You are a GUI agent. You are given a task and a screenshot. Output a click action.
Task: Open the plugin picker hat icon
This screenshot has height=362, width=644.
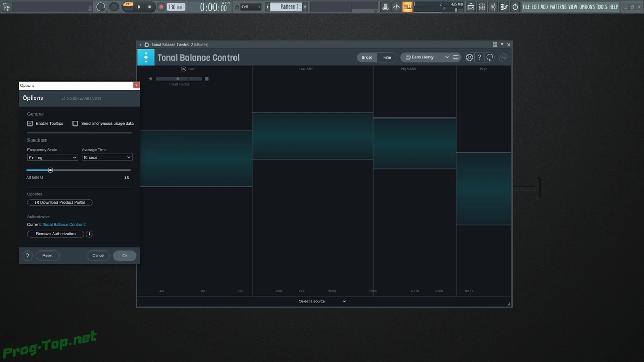[385, 6]
